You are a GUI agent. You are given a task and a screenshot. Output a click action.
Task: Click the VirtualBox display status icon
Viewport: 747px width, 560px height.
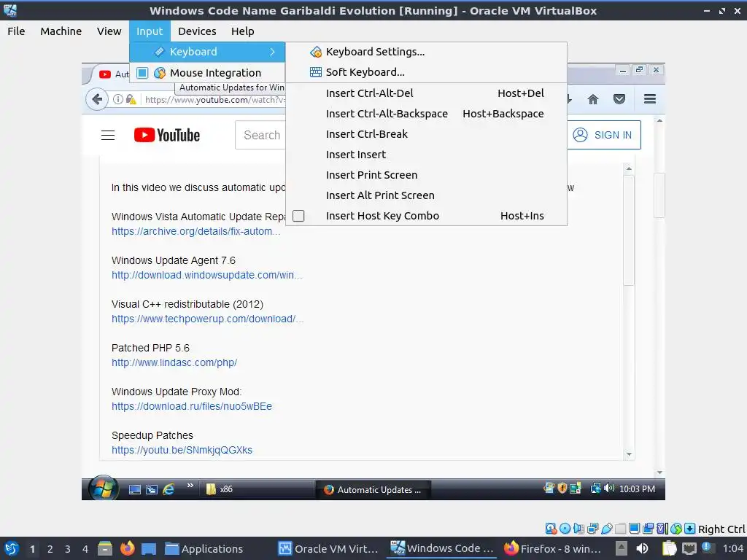click(635, 529)
